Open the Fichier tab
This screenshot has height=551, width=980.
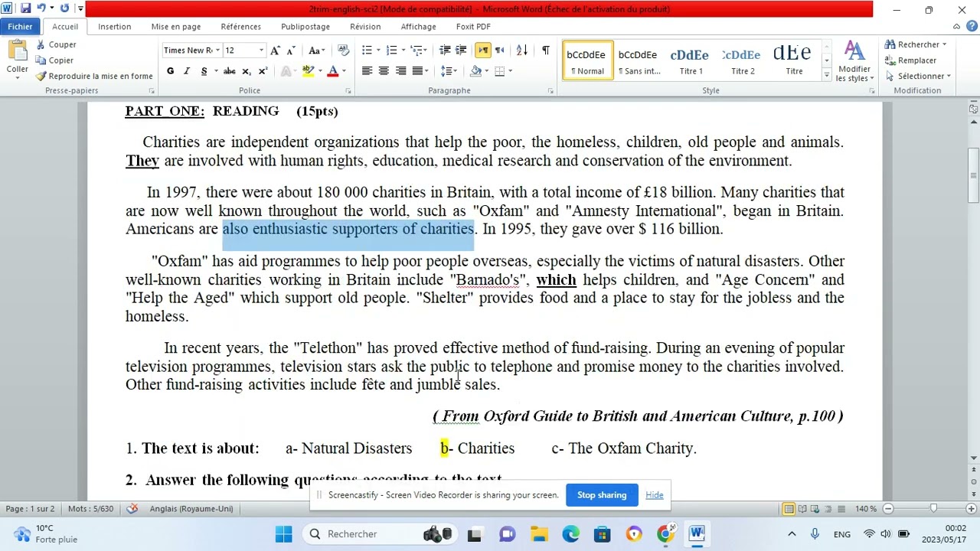coord(21,27)
